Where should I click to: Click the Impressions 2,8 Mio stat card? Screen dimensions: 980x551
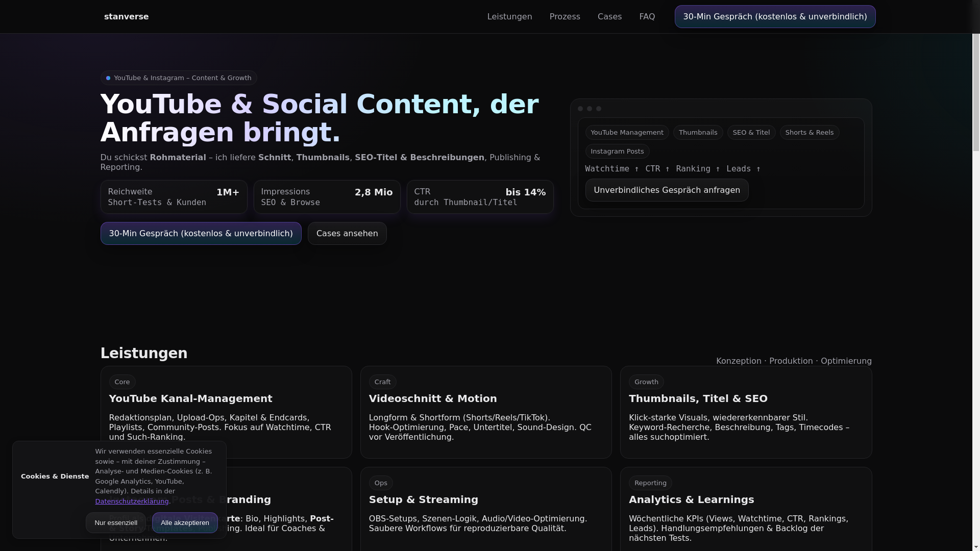[327, 197]
